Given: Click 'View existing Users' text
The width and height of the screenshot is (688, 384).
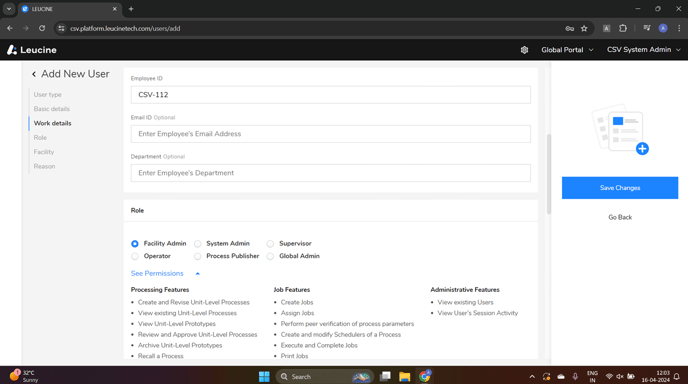Looking at the screenshot, I should pyautogui.click(x=465, y=302).
